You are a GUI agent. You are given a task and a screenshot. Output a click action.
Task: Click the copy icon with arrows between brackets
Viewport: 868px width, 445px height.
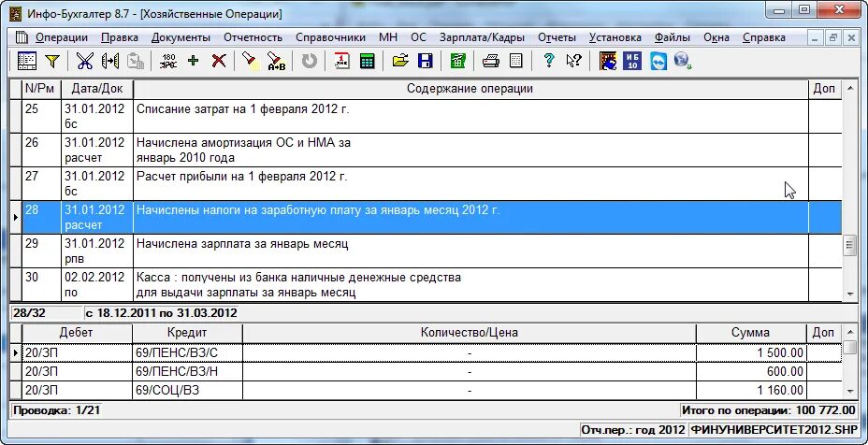point(110,61)
